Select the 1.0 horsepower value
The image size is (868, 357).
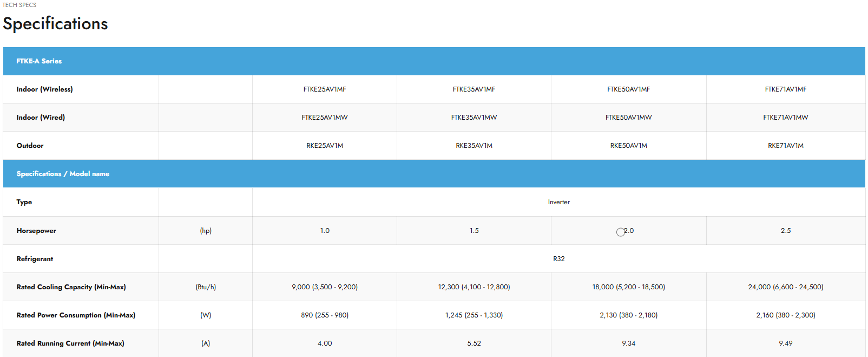325,231
